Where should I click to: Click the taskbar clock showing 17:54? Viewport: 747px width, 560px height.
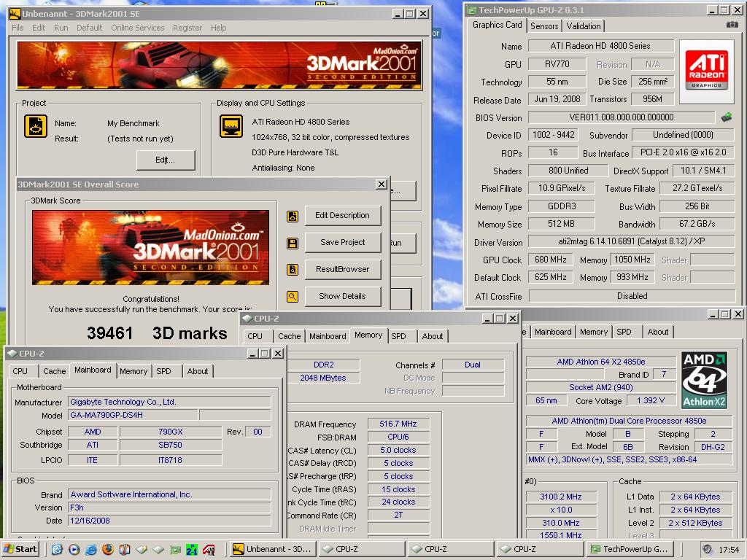[729, 550]
